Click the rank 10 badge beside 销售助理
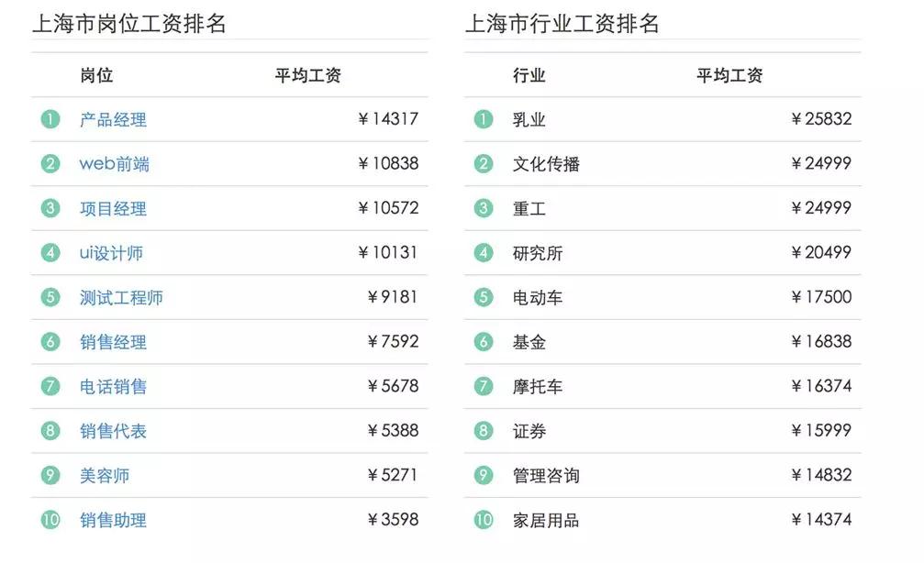Viewport: 924px width, 563px height. point(50,520)
